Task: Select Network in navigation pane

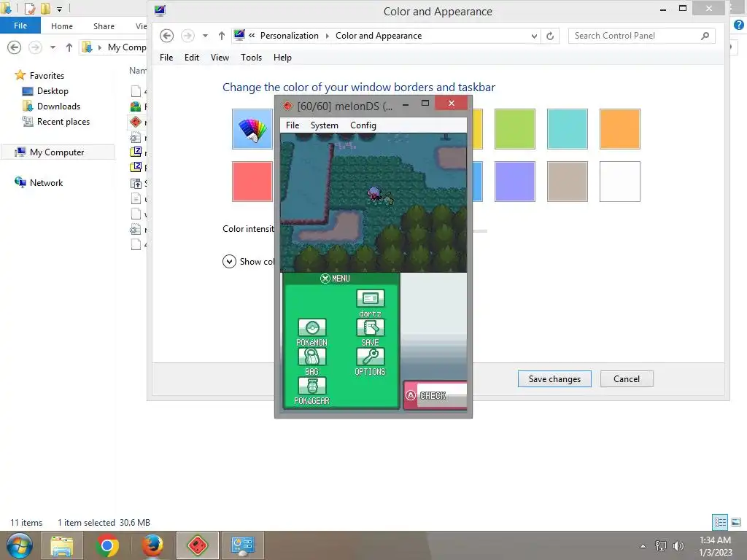Action: coord(46,183)
